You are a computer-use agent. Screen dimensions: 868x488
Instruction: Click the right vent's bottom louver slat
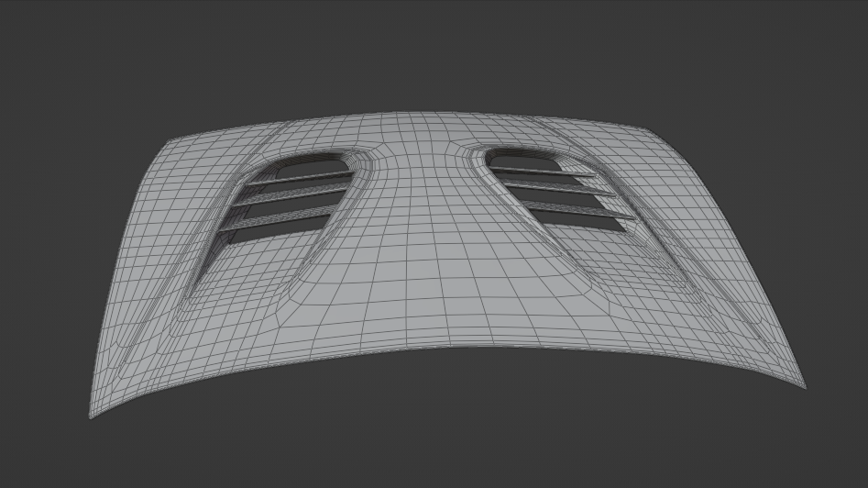click(x=578, y=211)
